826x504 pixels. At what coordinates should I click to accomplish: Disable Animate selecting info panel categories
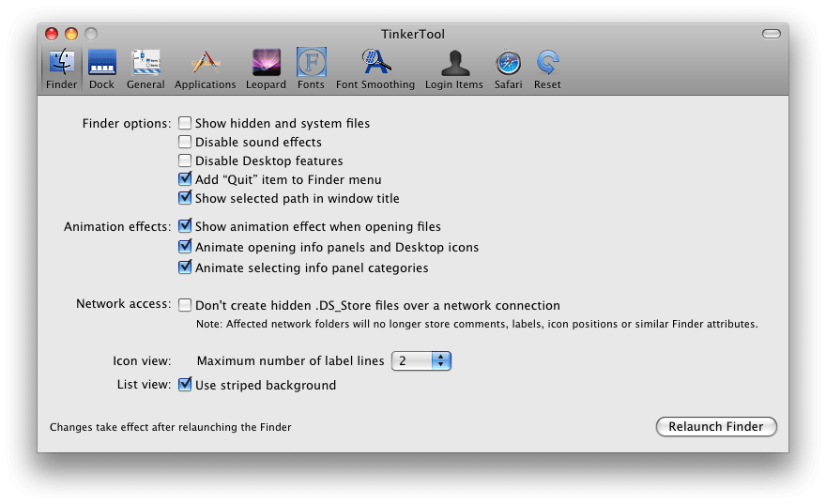184,267
